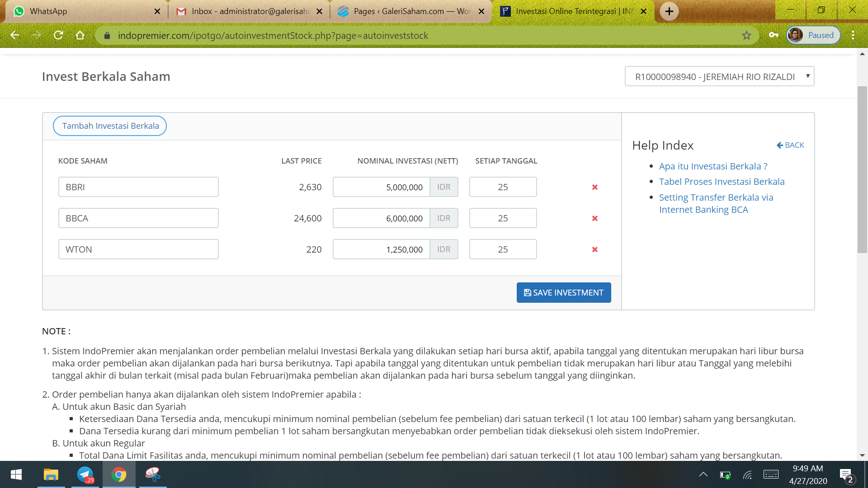Screen dimensions: 868x488
Task: Delete the BBCA investment row
Action: click(595, 218)
